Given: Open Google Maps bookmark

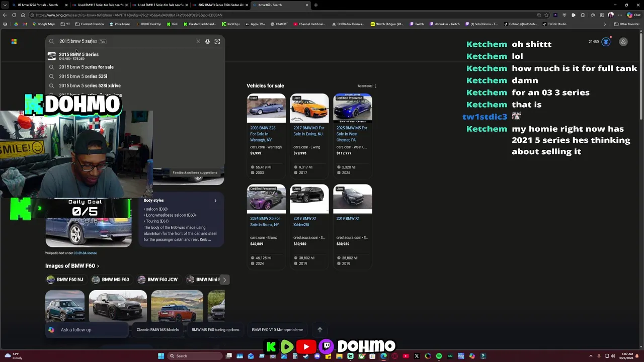Looking at the screenshot, I should [44, 24].
